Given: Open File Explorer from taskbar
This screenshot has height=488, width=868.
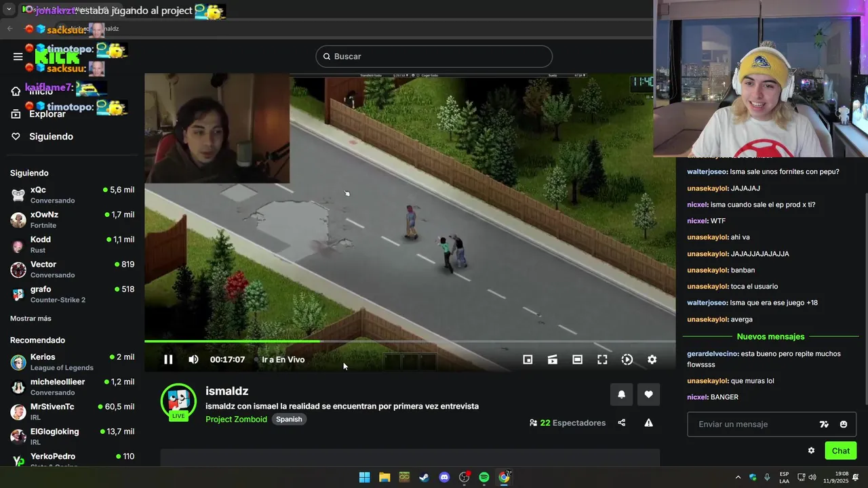Looking at the screenshot, I should pyautogui.click(x=384, y=477).
